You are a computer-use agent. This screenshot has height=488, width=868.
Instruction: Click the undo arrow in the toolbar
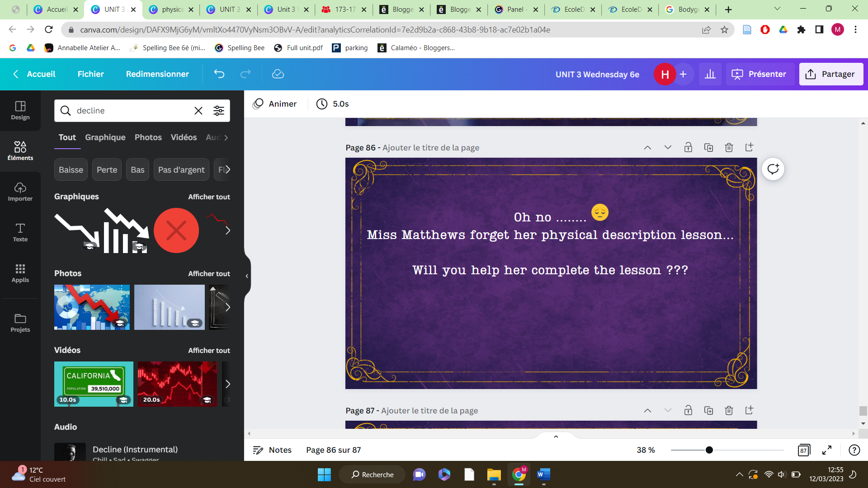[219, 74]
